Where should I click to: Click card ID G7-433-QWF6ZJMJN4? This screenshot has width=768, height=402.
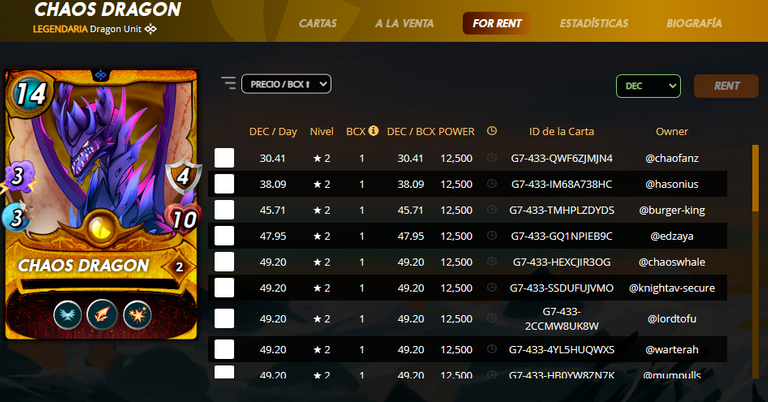562,158
